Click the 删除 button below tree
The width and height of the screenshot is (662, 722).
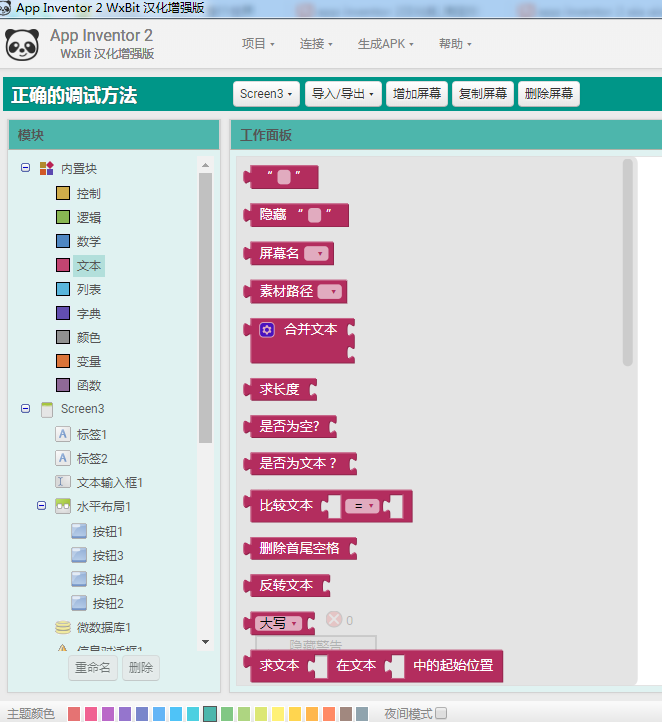[141, 668]
